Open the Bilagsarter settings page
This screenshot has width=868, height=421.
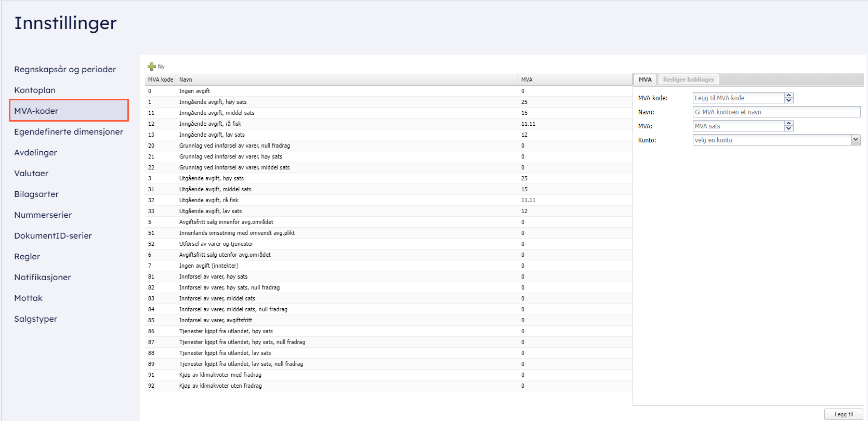pyautogui.click(x=36, y=194)
